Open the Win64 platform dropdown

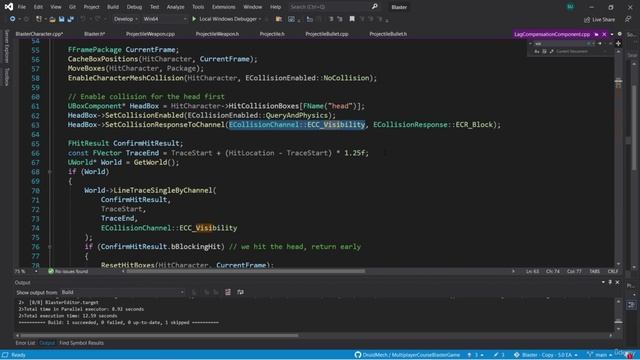click(165, 19)
